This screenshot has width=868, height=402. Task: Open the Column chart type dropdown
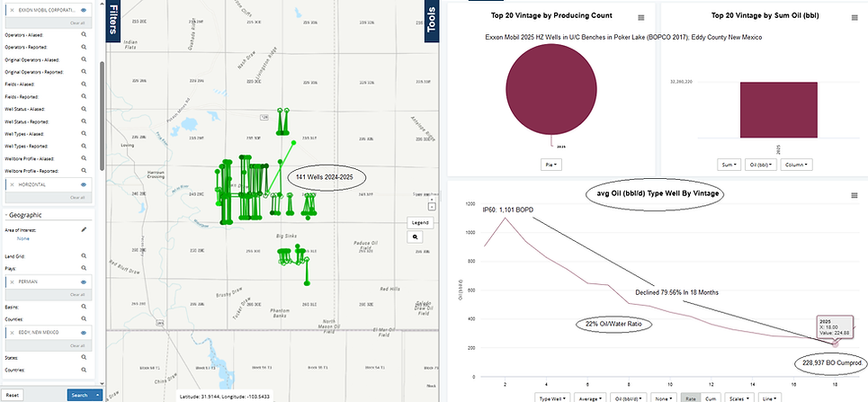pyautogui.click(x=795, y=165)
